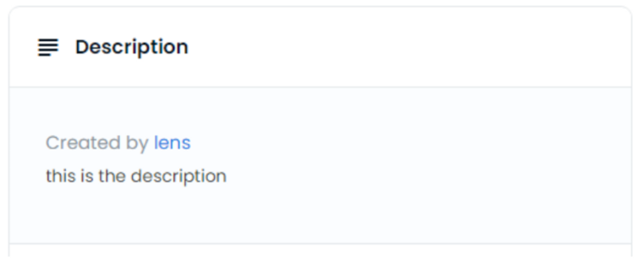
Task: Open the lens creator profile link
Action: tap(172, 143)
